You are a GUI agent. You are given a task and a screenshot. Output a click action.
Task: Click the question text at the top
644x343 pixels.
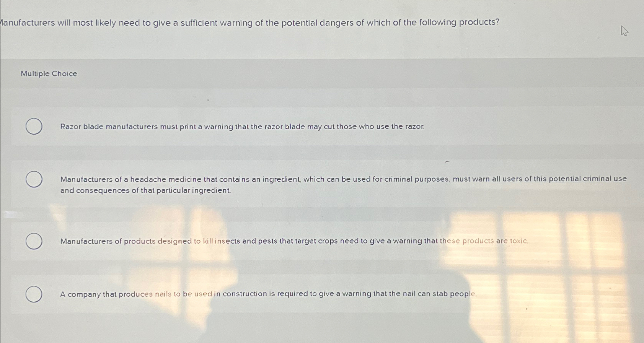click(249, 23)
